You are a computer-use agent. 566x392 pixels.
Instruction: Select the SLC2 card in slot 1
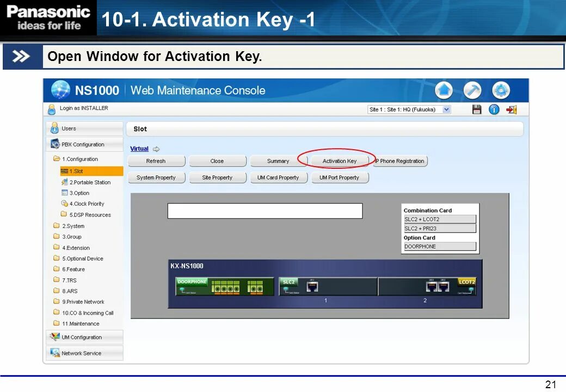[x=328, y=286]
